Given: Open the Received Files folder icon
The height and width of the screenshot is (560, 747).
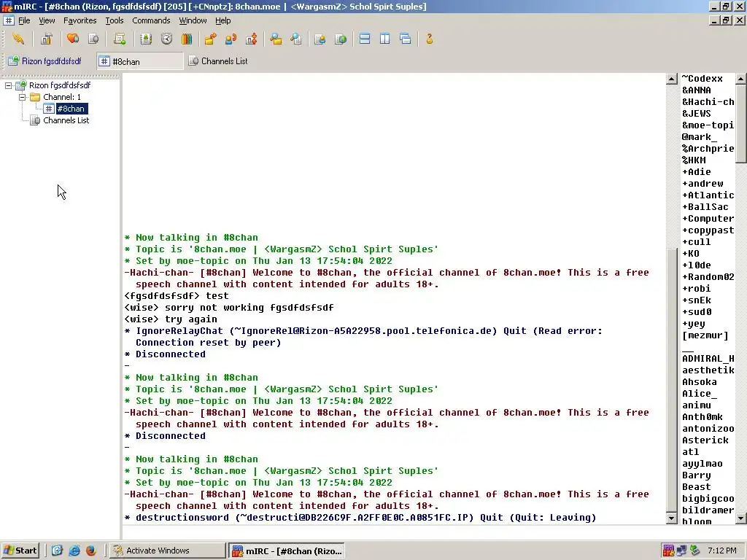Looking at the screenshot, I should pyautogui.click(x=276, y=39).
